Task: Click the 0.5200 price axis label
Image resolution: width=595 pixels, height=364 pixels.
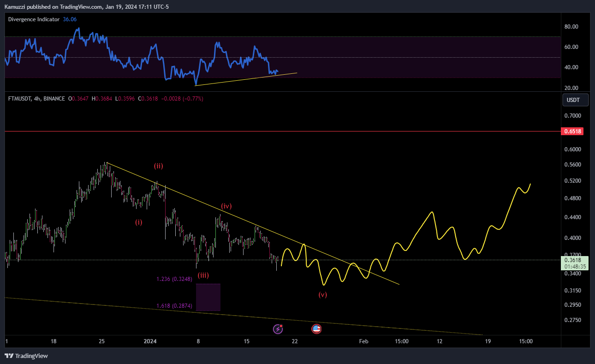Action: (572, 181)
